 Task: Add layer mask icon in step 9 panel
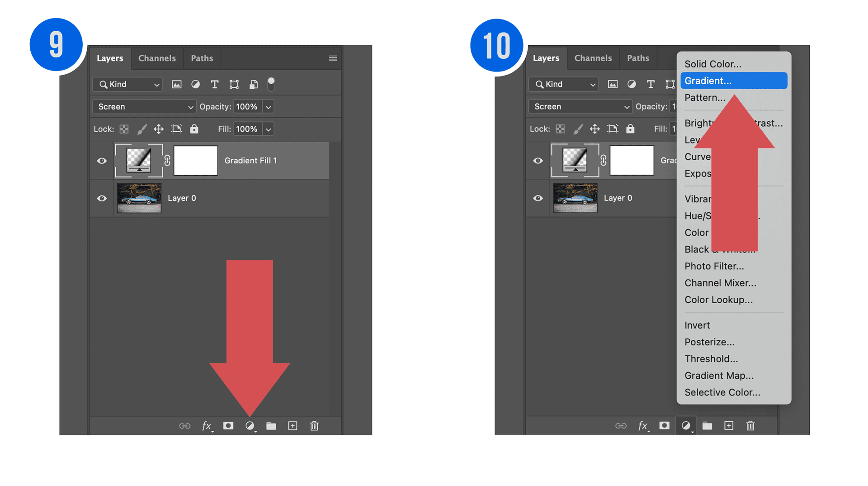coord(228,426)
